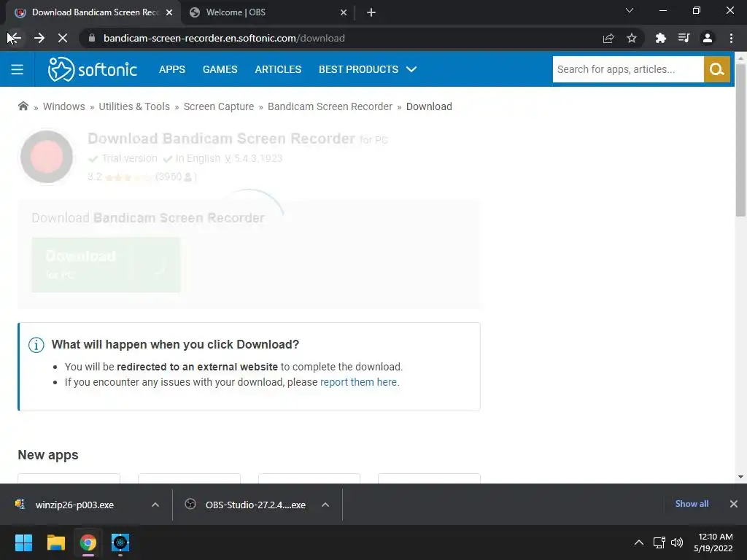Click the report them here link
747x560 pixels.
click(x=359, y=382)
